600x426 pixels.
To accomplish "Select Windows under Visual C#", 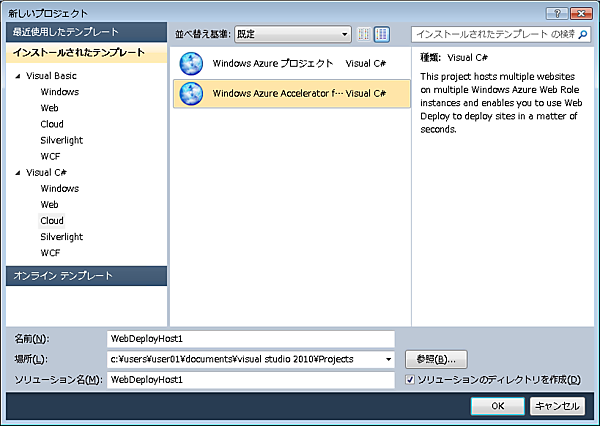I will (x=60, y=189).
